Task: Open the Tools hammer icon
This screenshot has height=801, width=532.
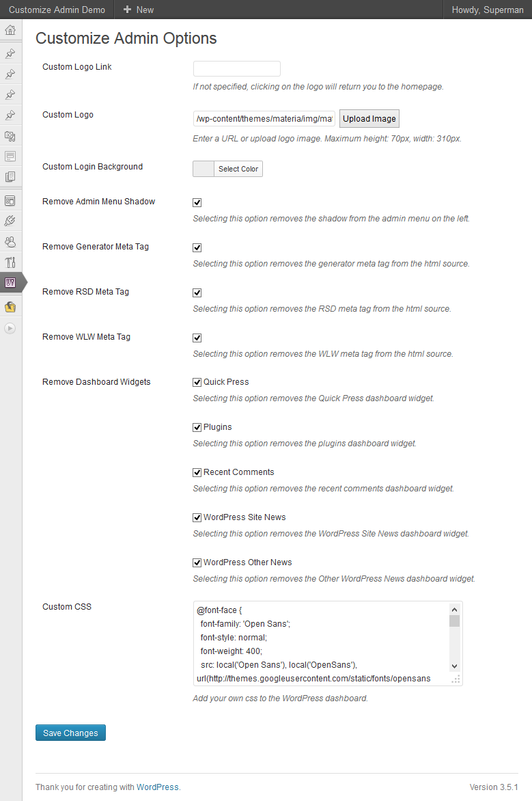Action: [10, 262]
